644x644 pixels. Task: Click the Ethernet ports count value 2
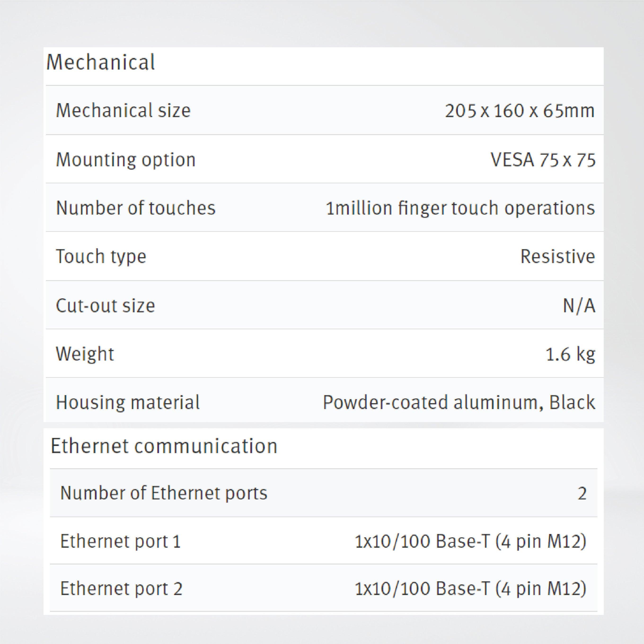click(x=582, y=493)
